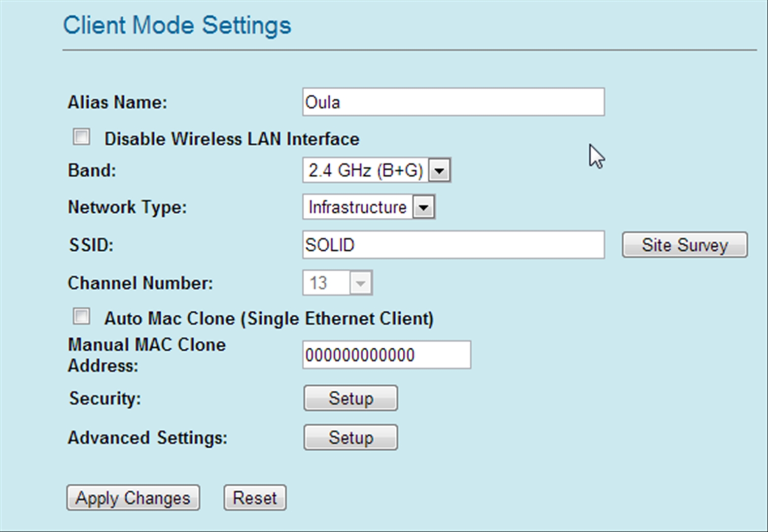Viewport: 768px width, 532px height.
Task: Click the Alias Name text field
Action: (x=453, y=102)
